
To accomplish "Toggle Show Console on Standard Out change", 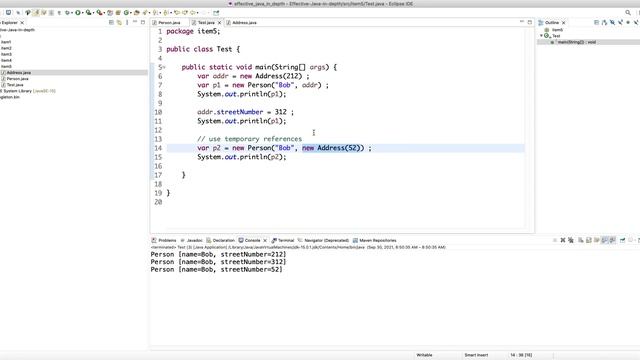I will (x=604, y=240).
